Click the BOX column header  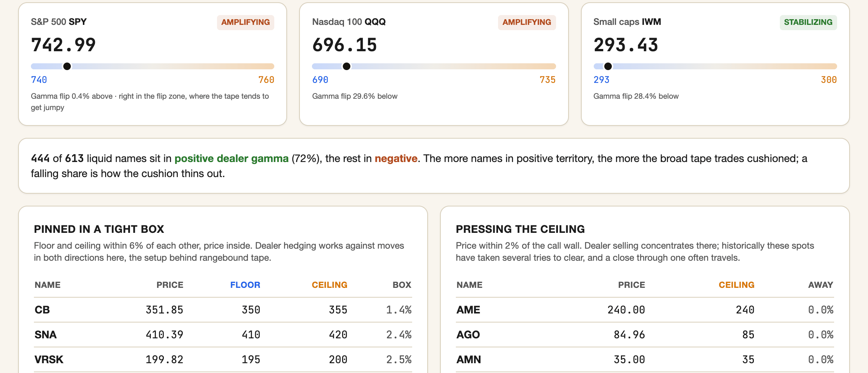tap(402, 285)
